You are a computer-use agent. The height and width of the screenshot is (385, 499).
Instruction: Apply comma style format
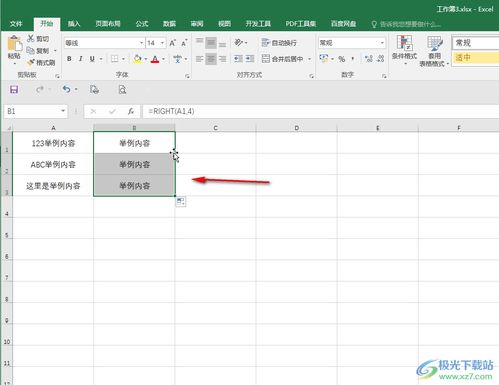coord(353,59)
